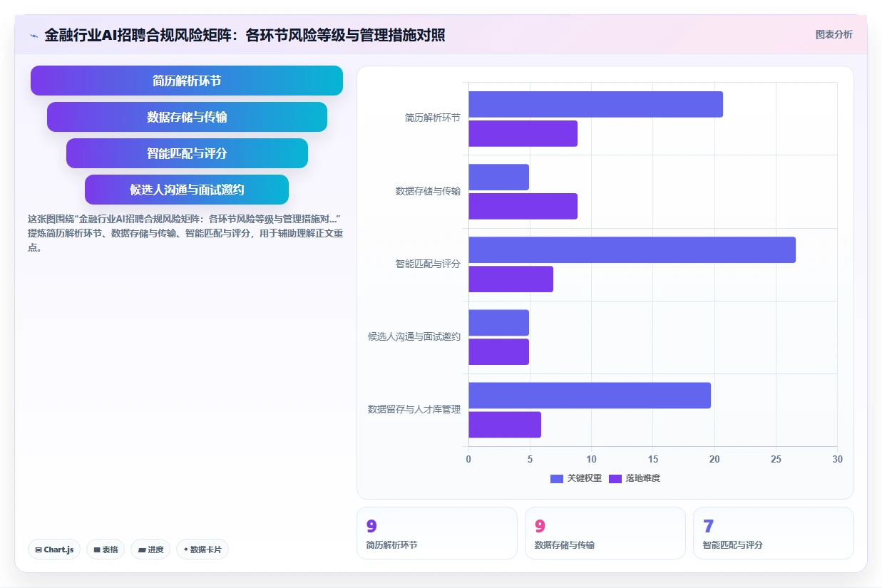Open the 智能匹配与评分 data card

(x=774, y=533)
